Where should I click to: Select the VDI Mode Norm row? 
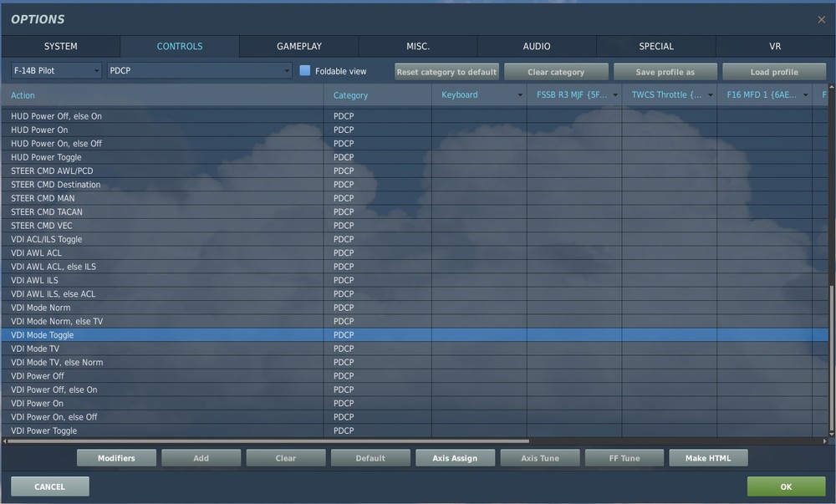(415, 308)
